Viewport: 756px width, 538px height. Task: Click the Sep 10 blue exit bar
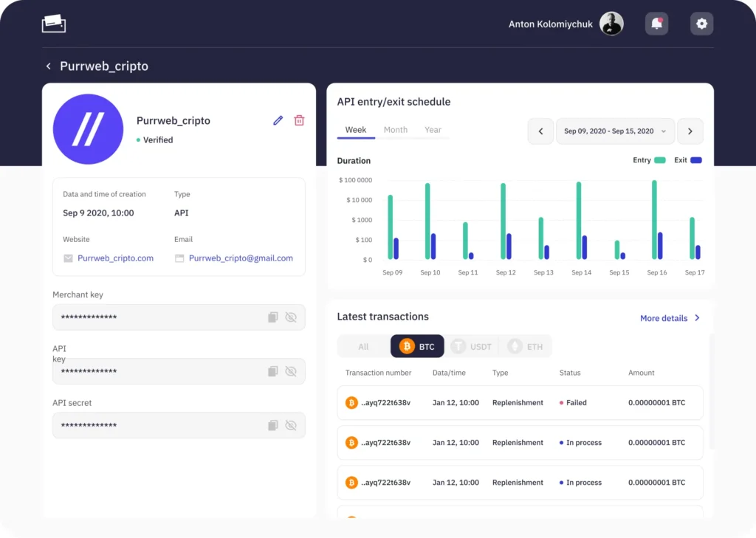433,246
